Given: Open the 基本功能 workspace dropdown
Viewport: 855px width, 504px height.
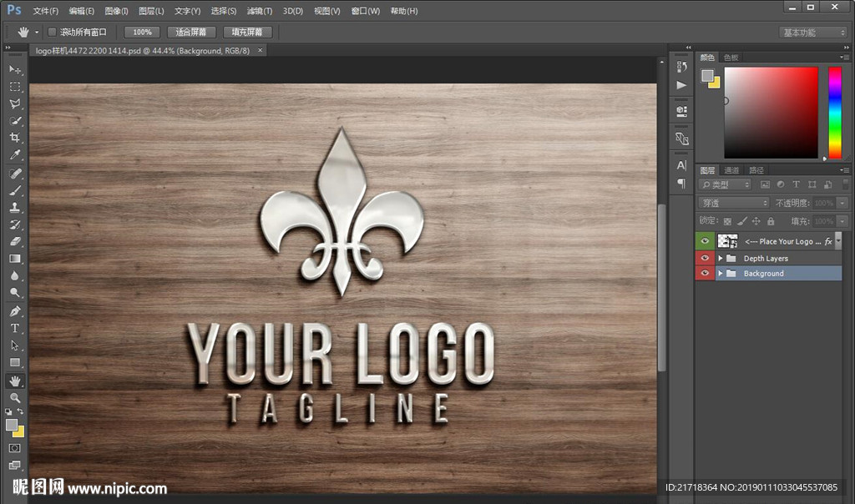Looking at the screenshot, I should tap(812, 33).
